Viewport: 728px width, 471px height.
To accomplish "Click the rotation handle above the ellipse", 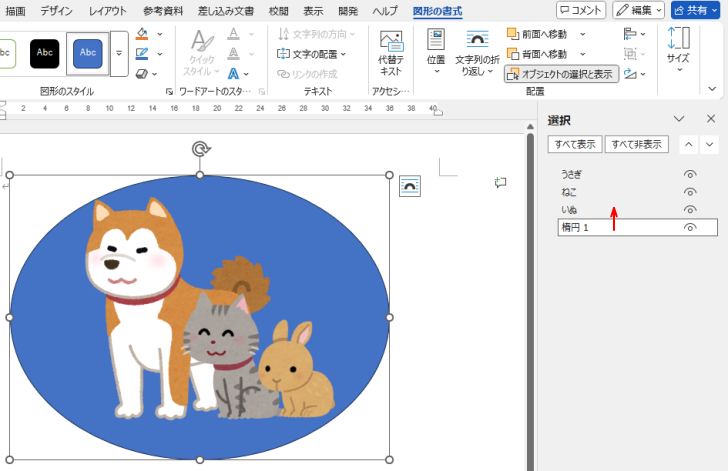I will (200, 149).
